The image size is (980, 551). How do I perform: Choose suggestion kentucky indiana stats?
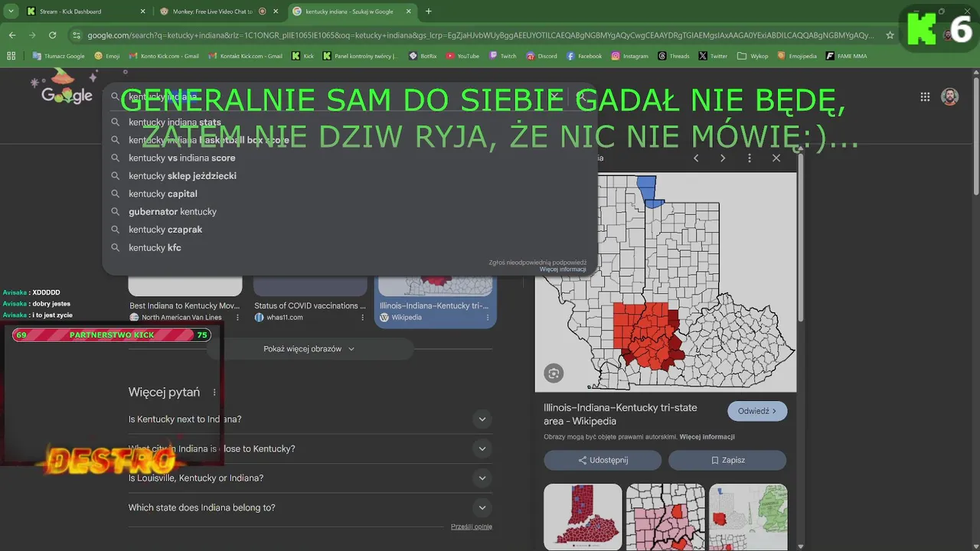tap(350, 122)
